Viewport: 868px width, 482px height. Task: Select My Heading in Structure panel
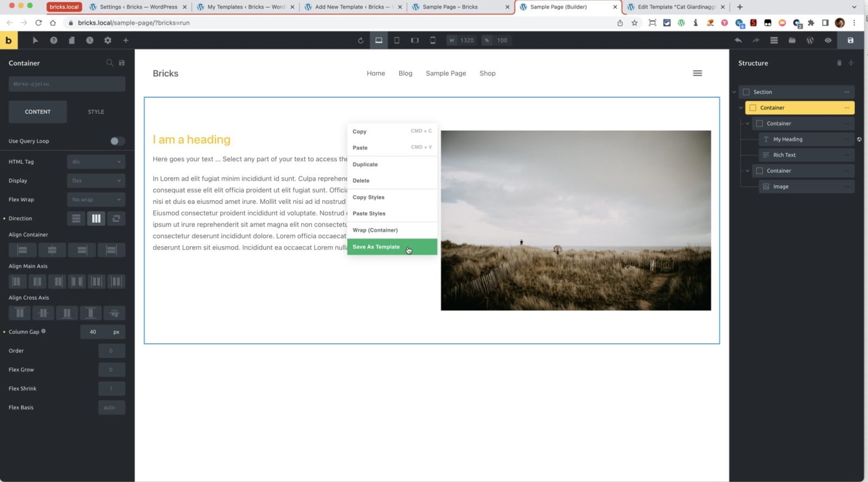pos(788,139)
